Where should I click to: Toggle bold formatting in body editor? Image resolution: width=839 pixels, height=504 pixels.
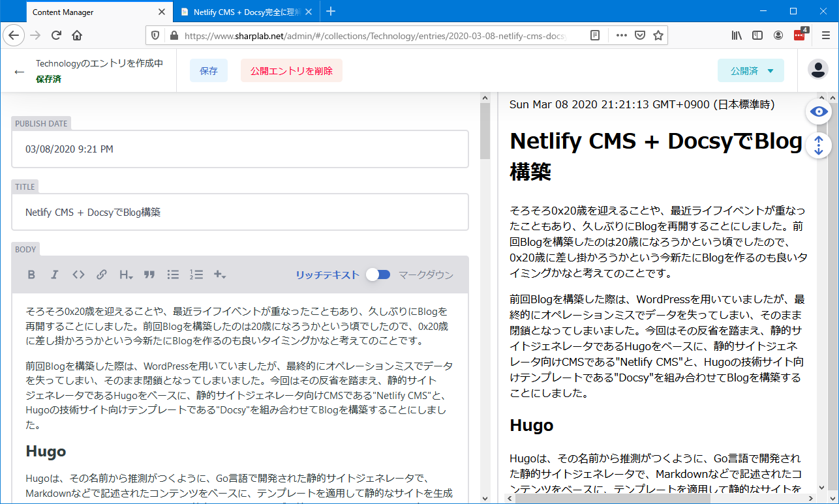click(31, 274)
